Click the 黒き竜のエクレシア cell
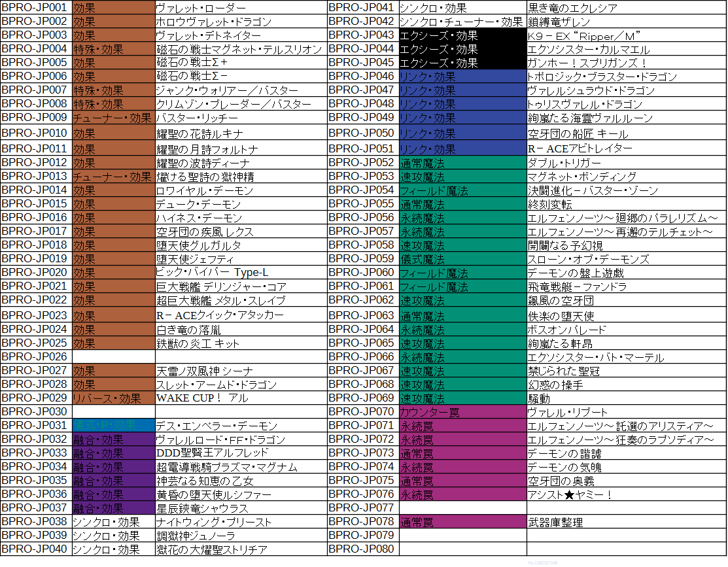The height and width of the screenshot is (567, 728). click(572, 8)
